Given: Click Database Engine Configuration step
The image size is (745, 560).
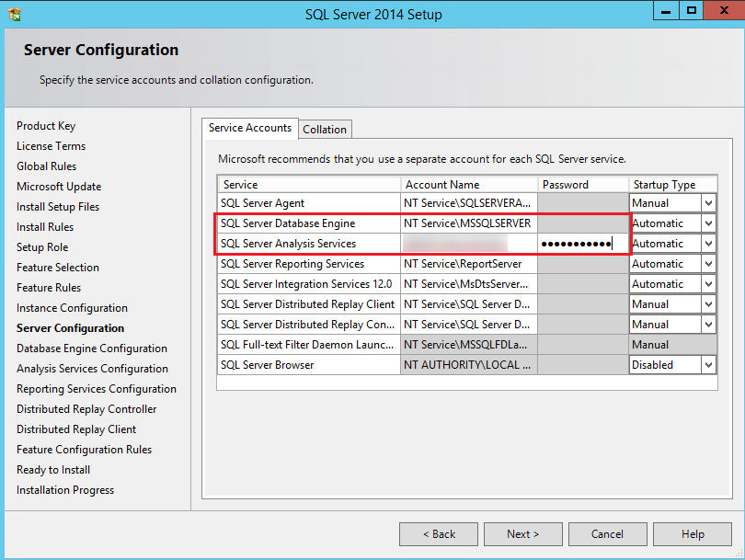Looking at the screenshot, I should point(92,349).
